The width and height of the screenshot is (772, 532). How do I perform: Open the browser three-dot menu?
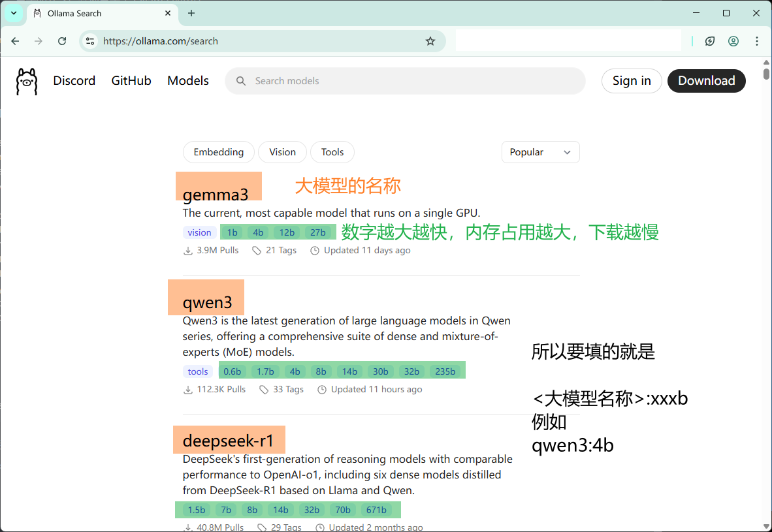pos(757,41)
